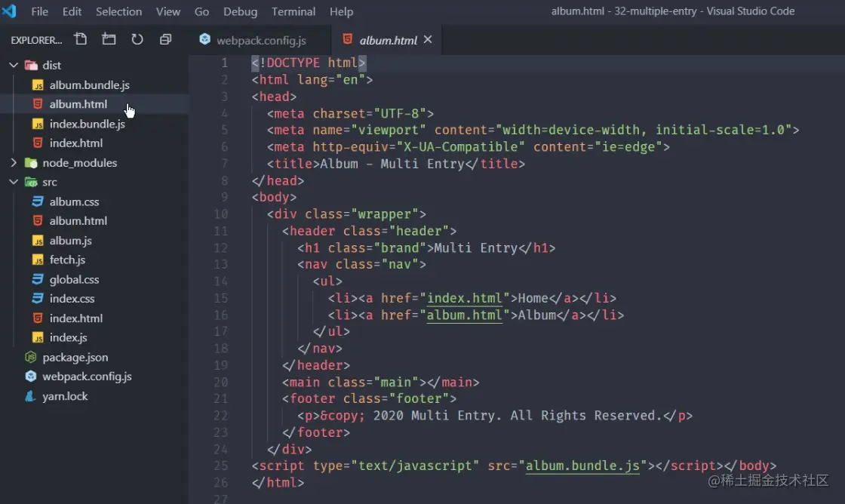This screenshot has width=845, height=504.
Task: Click the VS Code logo icon
Action: [x=9, y=11]
